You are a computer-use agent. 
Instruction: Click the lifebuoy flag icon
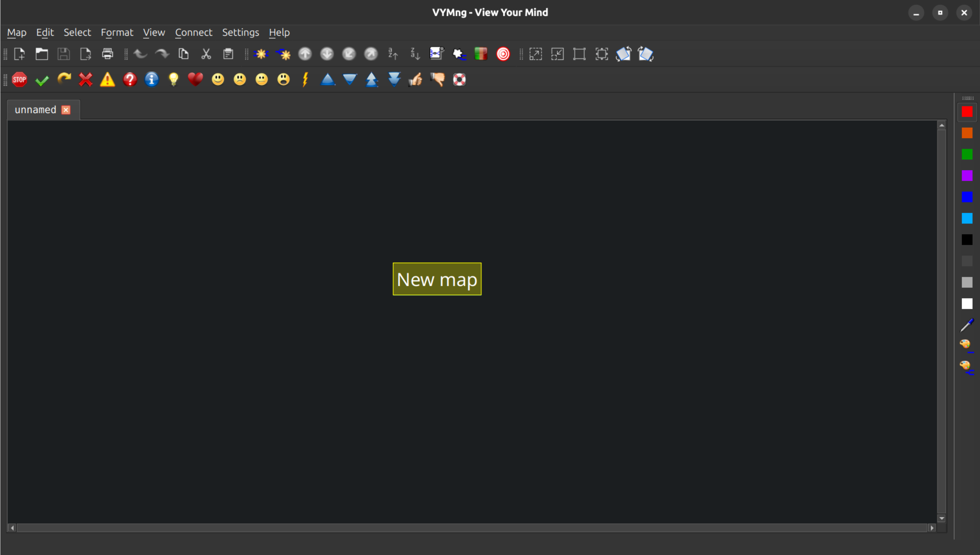[x=459, y=79]
